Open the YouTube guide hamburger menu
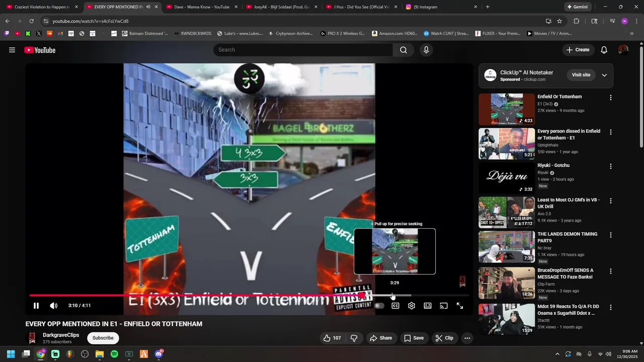644x362 pixels. tap(12, 50)
